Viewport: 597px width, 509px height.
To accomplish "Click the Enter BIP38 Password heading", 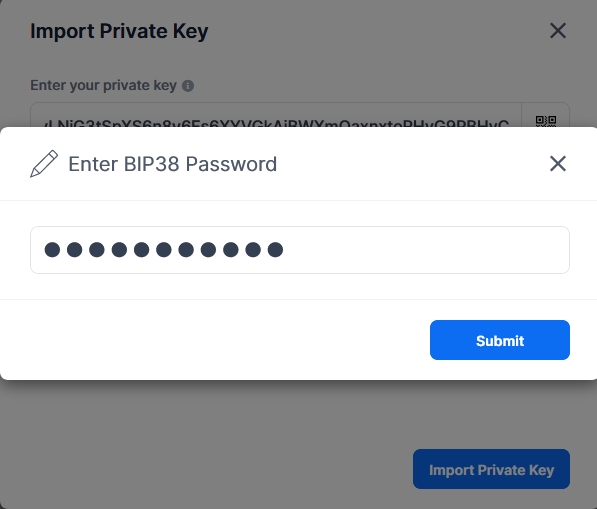I will 172,164.
